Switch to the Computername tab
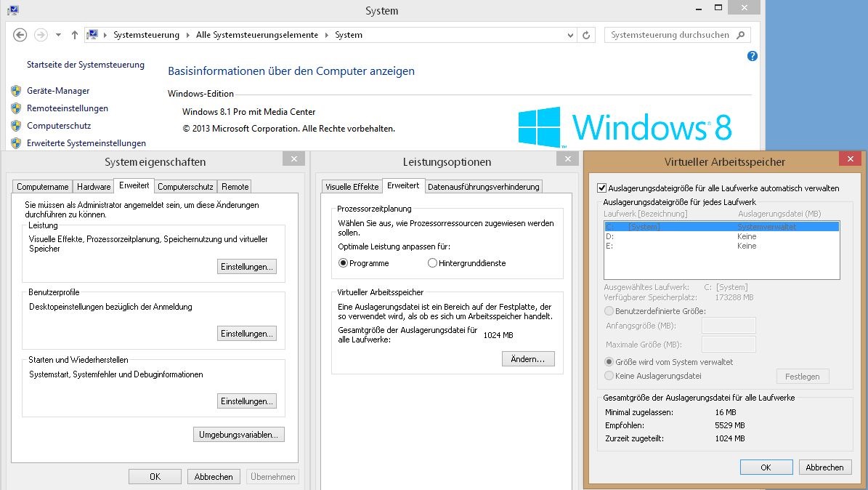The width and height of the screenshot is (868, 490). [43, 187]
